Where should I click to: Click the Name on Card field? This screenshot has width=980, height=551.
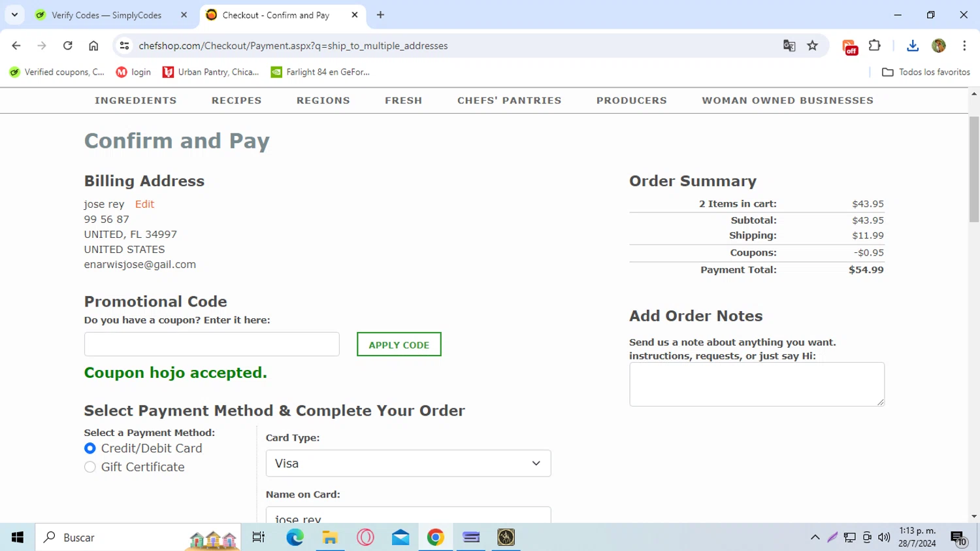pyautogui.click(x=408, y=515)
